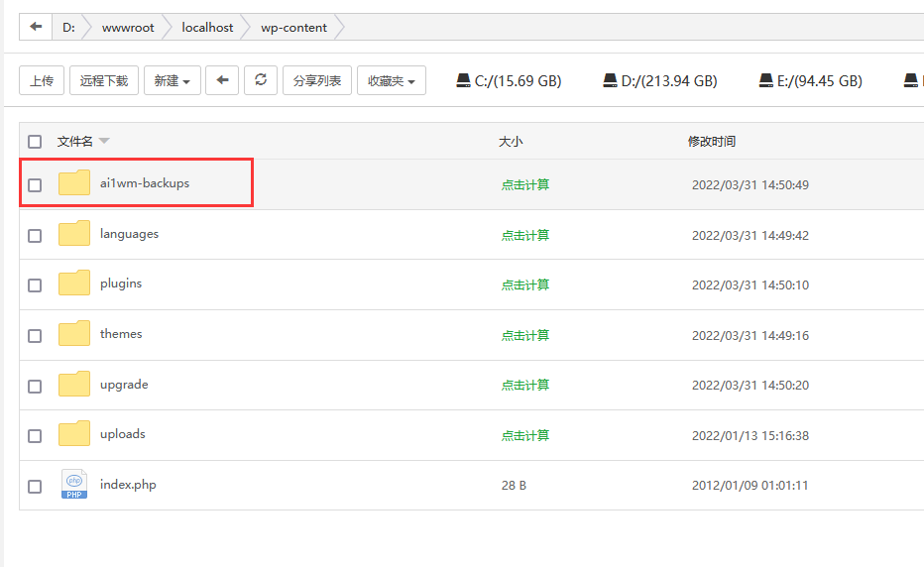Click the D: drive disk icon
924x567 pixels.
(610, 80)
